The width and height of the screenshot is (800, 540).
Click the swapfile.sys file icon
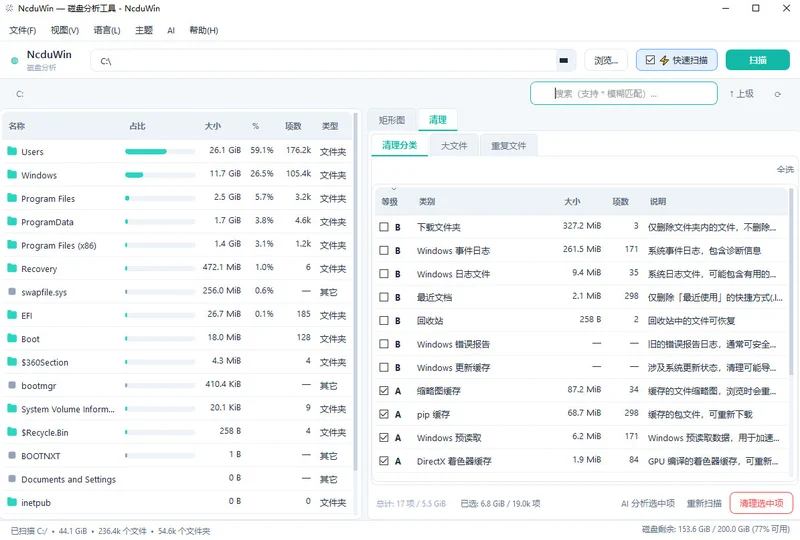[12, 292]
